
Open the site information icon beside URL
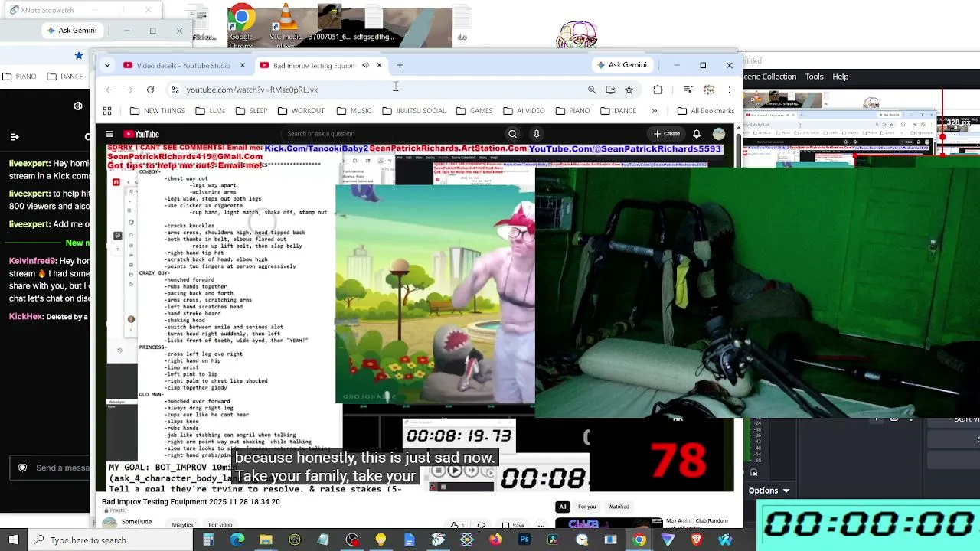pos(175,90)
